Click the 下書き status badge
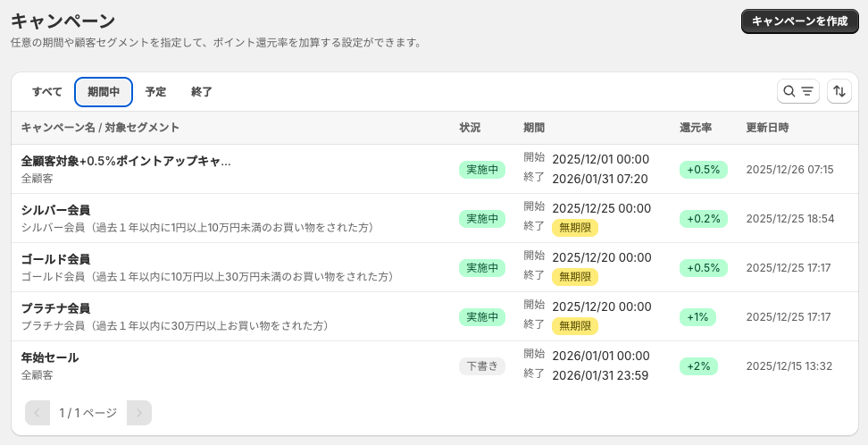The height and width of the screenshot is (445, 868). click(482, 365)
